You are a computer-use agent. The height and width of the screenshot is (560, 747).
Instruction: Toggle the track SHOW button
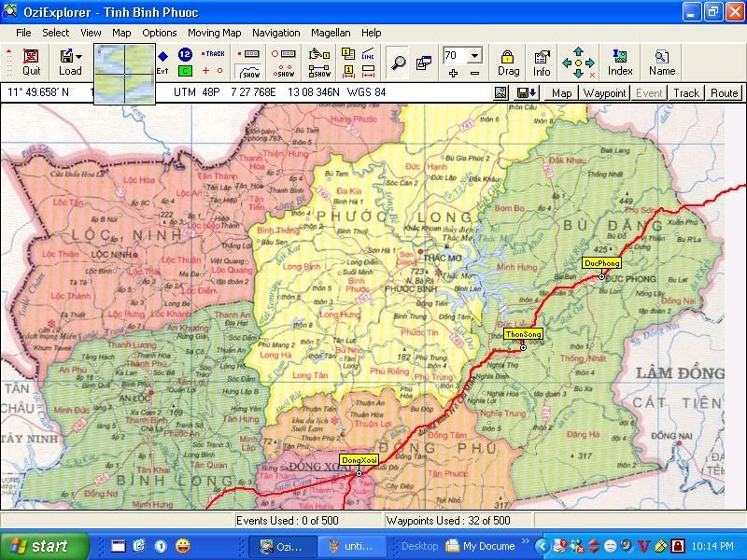[248, 72]
